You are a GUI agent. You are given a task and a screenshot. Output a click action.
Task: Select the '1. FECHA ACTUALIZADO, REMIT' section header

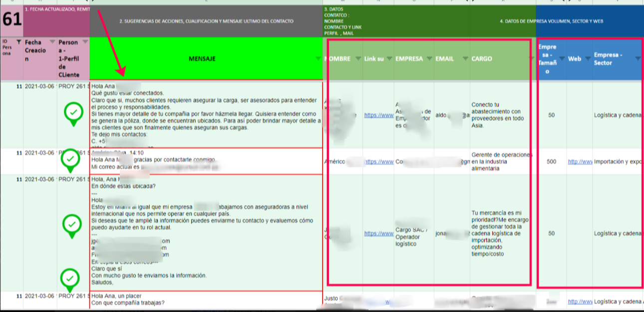point(56,20)
